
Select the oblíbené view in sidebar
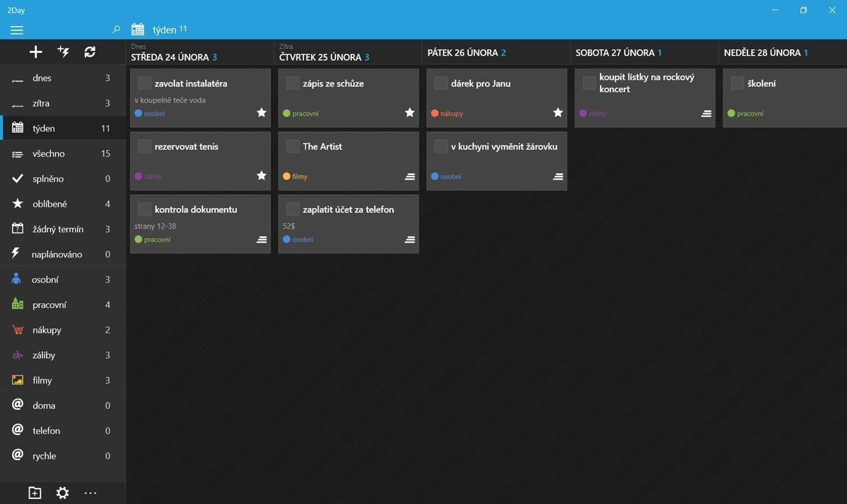63,204
